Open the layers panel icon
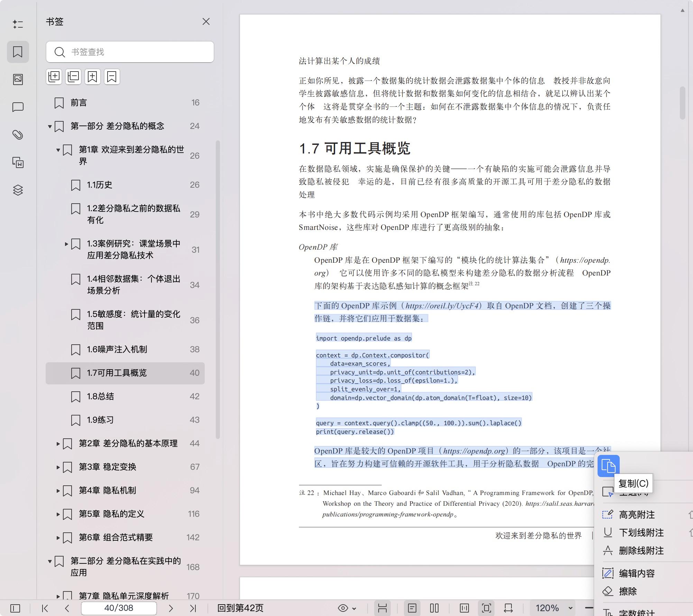The image size is (693, 616). 18,190
